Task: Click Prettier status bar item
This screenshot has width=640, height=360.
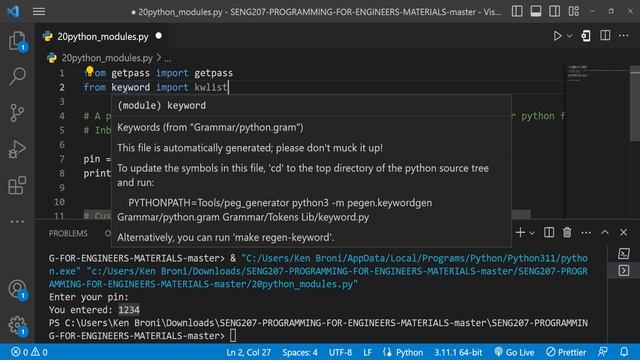Action: point(566,352)
